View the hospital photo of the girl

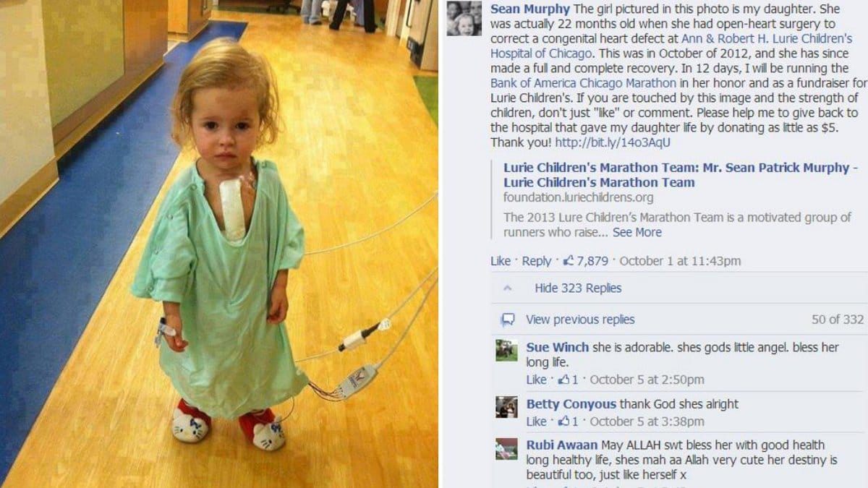tap(218, 244)
